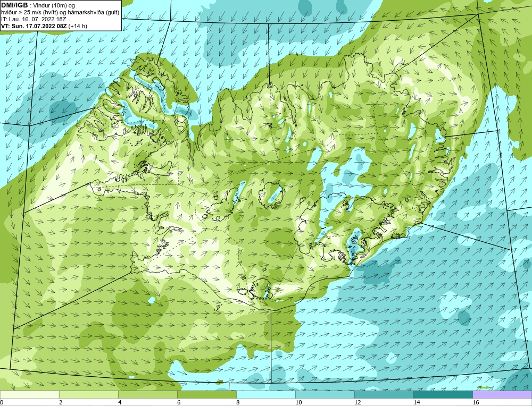This screenshot has height=406, width=532.
Task: Click the 6–8 m/s dark green swatch
Action: (x=206, y=394)
